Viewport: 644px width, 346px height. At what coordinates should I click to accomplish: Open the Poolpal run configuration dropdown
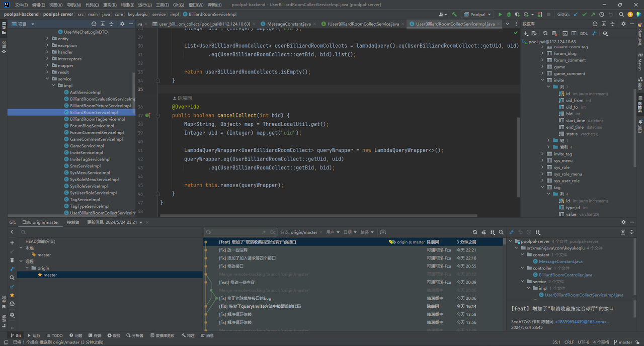(x=477, y=15)
